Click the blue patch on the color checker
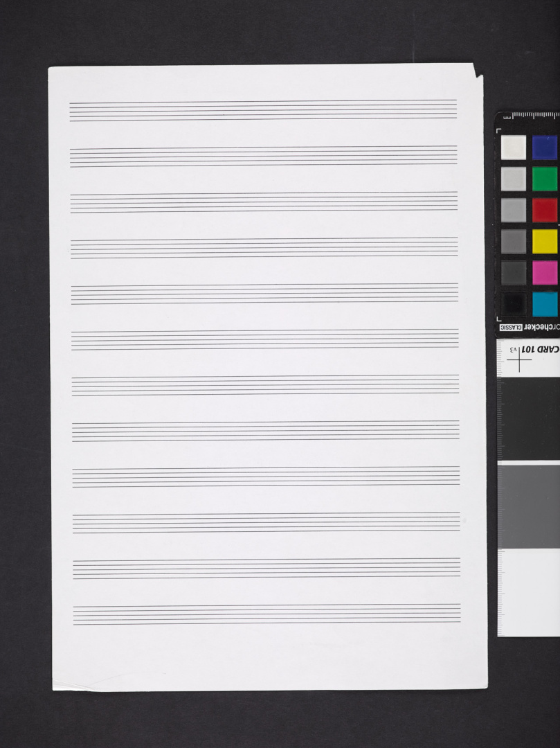Screen dimensions: 560x748 (545, 148)
